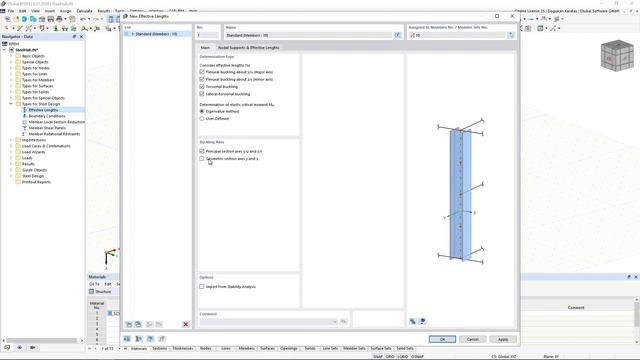
Task: Open the Calculate menu
Action: (84, 11)
